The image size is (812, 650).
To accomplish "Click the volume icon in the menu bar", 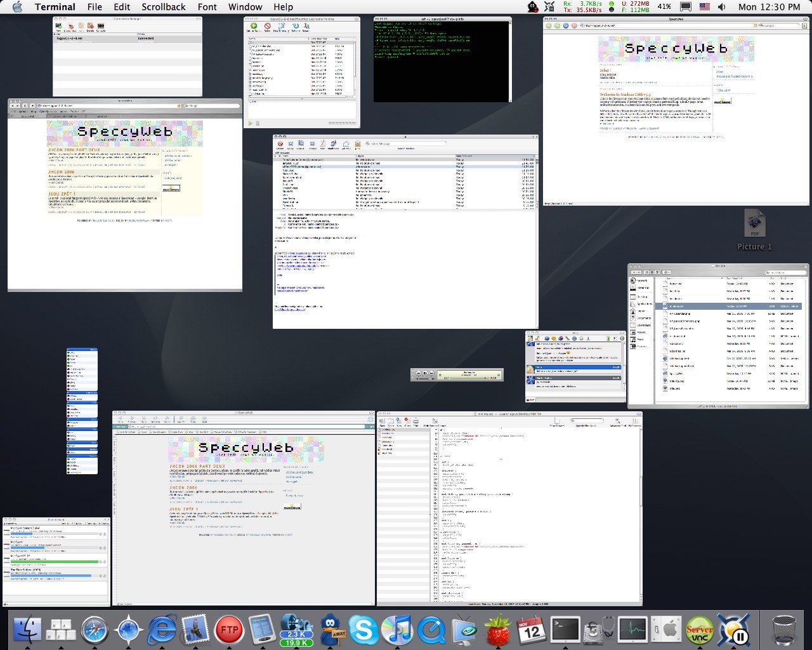I will click(722, 7).
